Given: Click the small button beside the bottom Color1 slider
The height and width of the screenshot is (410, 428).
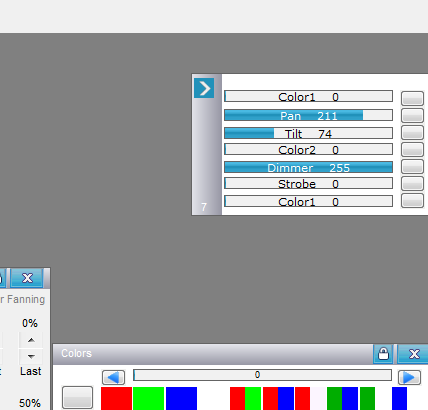Looking at the screenshot, I should pyautogui.click(x=412, y=201).
